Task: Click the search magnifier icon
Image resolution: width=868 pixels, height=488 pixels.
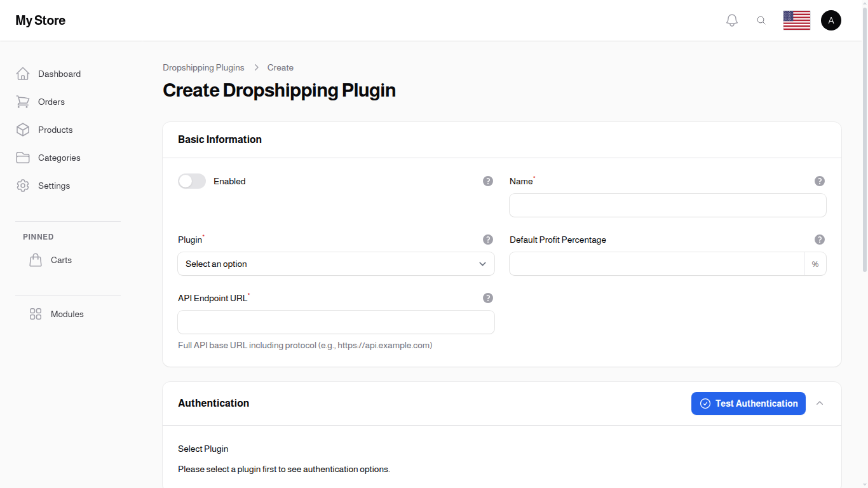Action: click(x=761, y=20)
